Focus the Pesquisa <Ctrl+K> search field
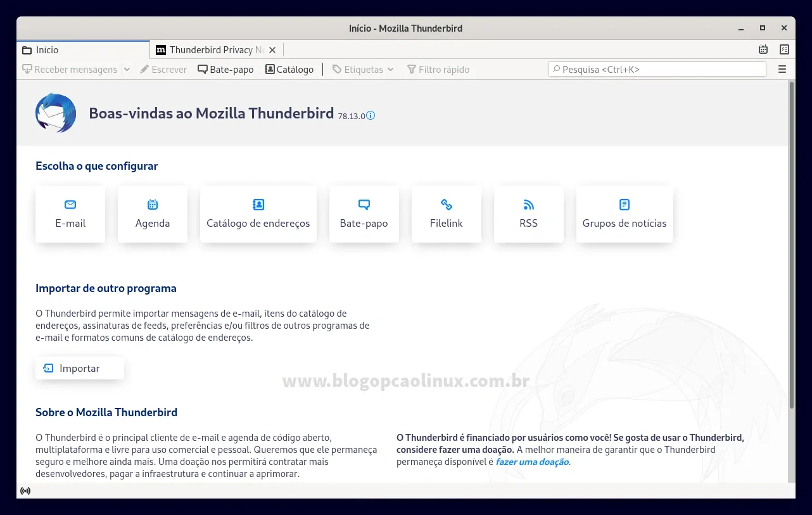The image size is (812, 515). (657, 69)
